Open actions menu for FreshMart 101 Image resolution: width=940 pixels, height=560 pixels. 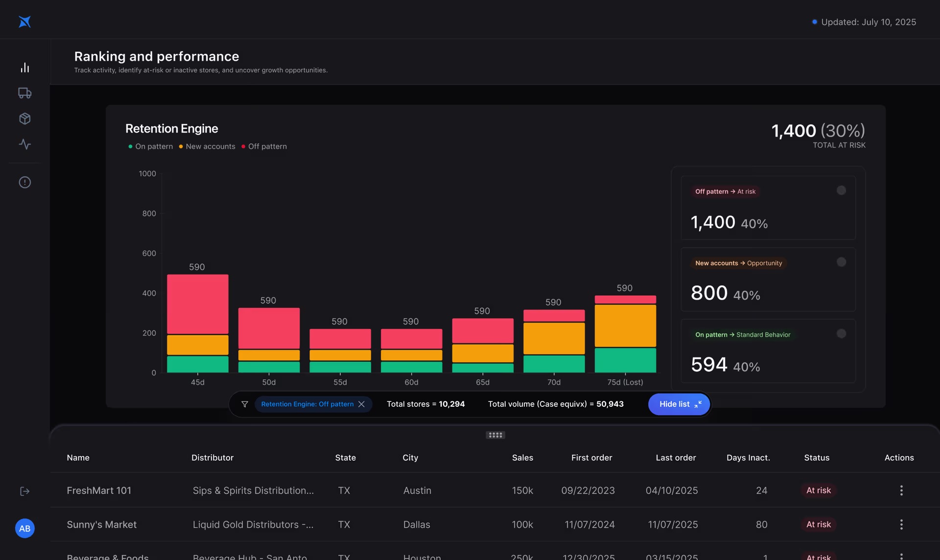tap(901, 490)
